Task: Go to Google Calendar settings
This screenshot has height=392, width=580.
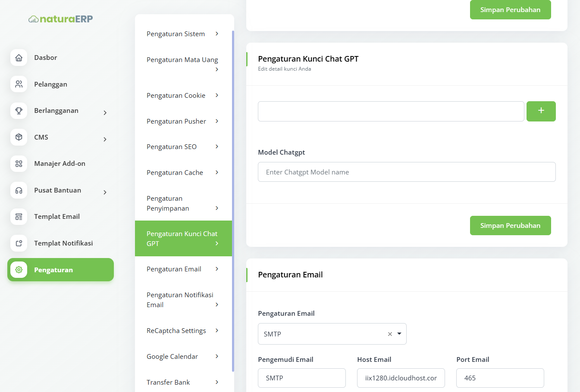Action: [183, 357]
